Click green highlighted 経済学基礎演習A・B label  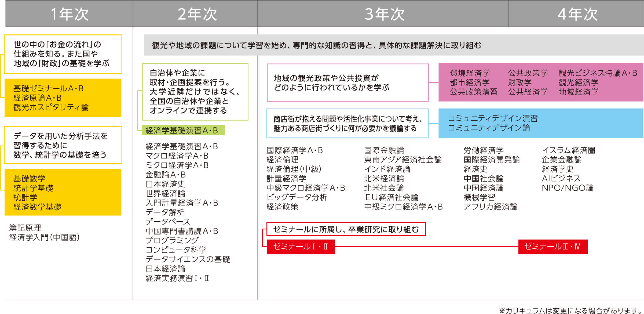pos(184,130)
